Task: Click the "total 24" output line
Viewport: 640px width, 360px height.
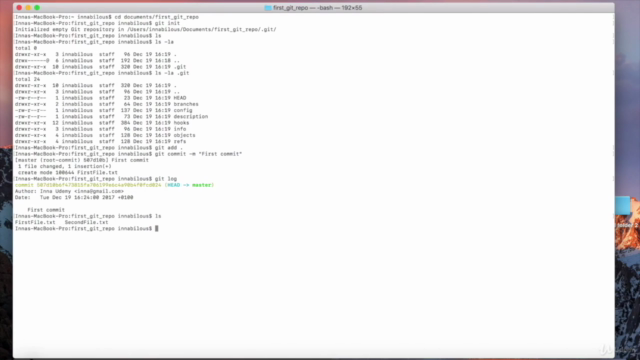Action: pos(27,79)
